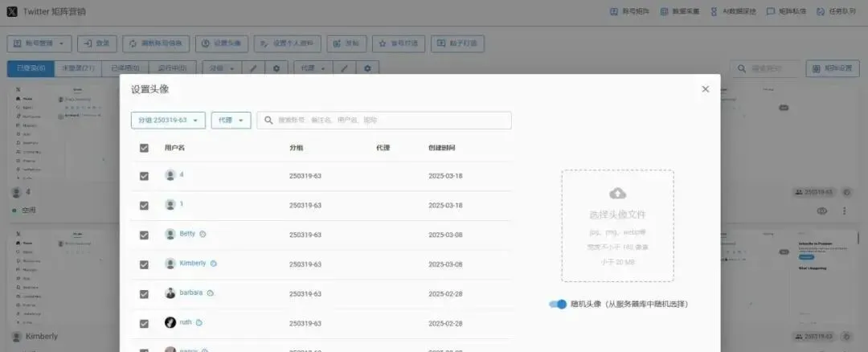868x352 pixels.
Task: Click the 分组 column header in table
Action: point(296,148)
